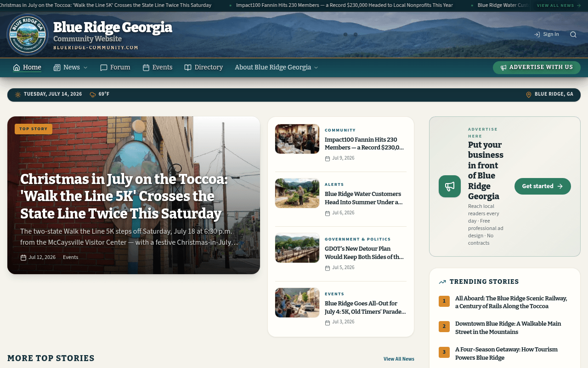Click the Home house icon in nav

tap(17, 68)
